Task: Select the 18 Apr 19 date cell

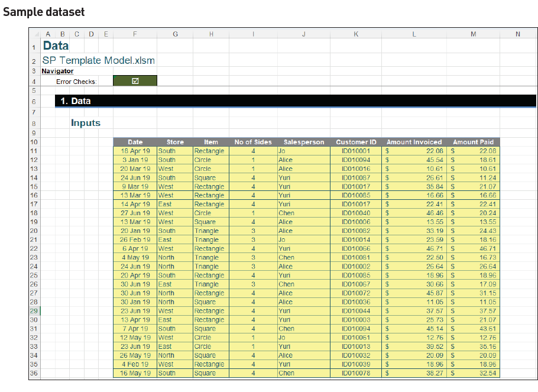Action: 135,151
